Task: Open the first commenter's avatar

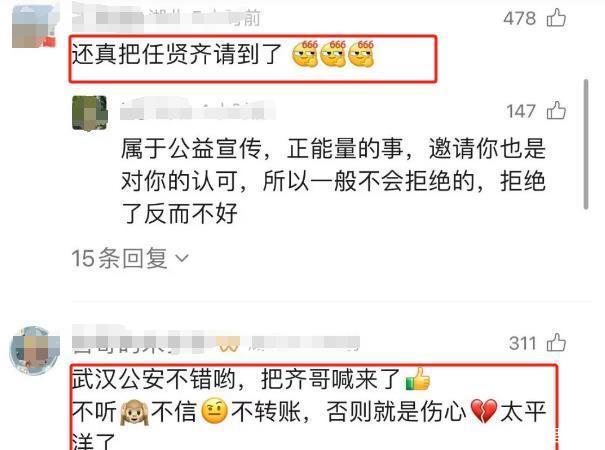Action: click(x=34, y=25)
